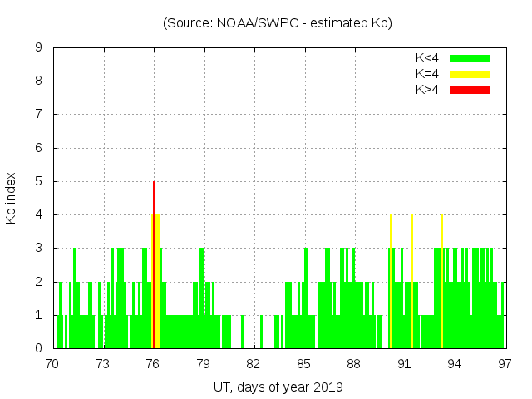The height and width of the screenshot is (399, 532).
Task: Click the "Kp index" vertical axis label
Action: pos(12,198)
